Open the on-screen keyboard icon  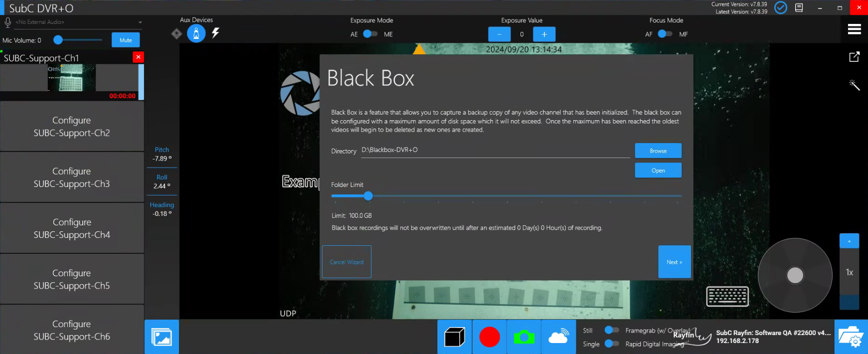727,297
